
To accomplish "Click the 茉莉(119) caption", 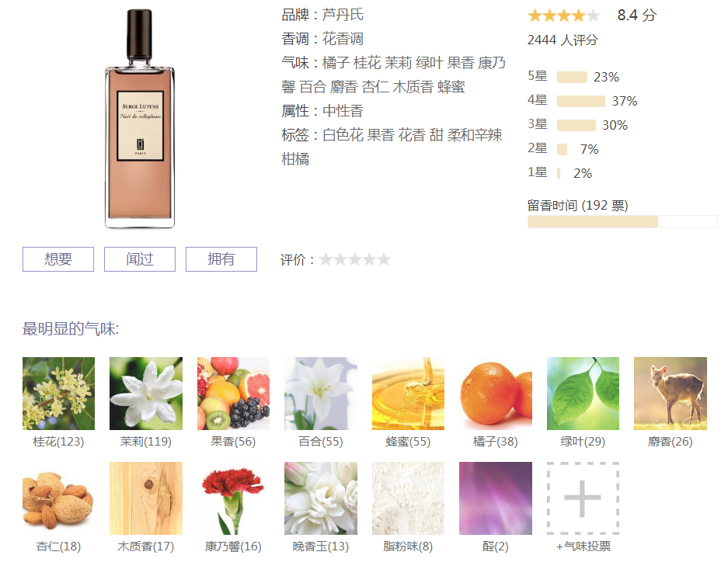I will tap(146, 442).
